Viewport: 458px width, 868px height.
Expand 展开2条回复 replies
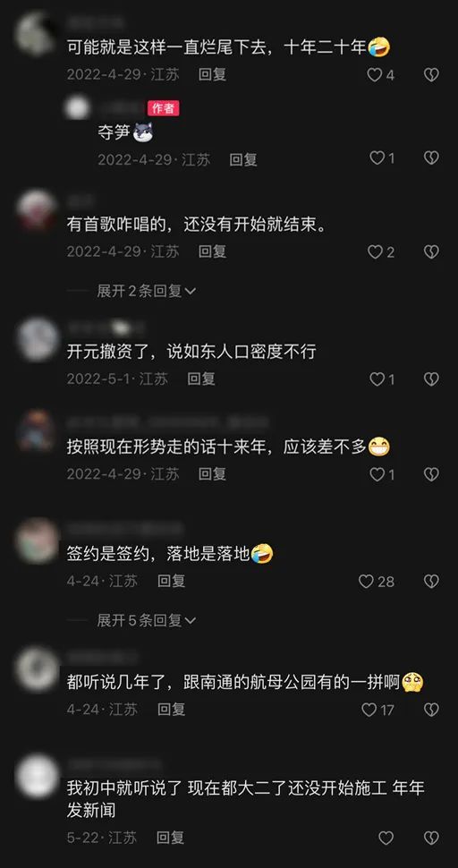click(147, 291)
